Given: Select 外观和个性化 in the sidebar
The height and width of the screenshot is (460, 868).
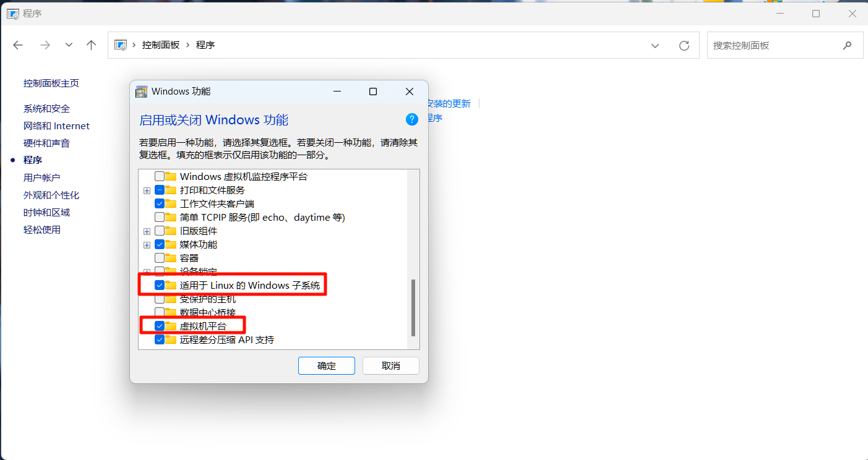Looking at the screenshot, I should coord(51,195).
